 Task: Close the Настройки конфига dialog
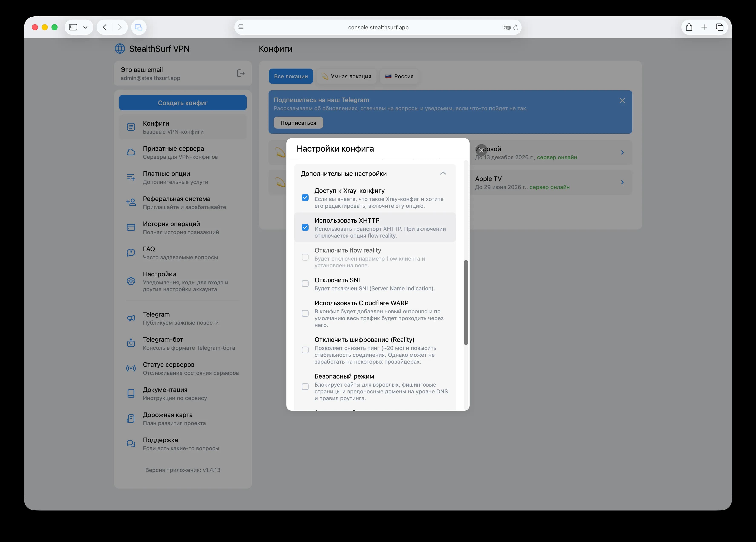(x=481, y=150)
